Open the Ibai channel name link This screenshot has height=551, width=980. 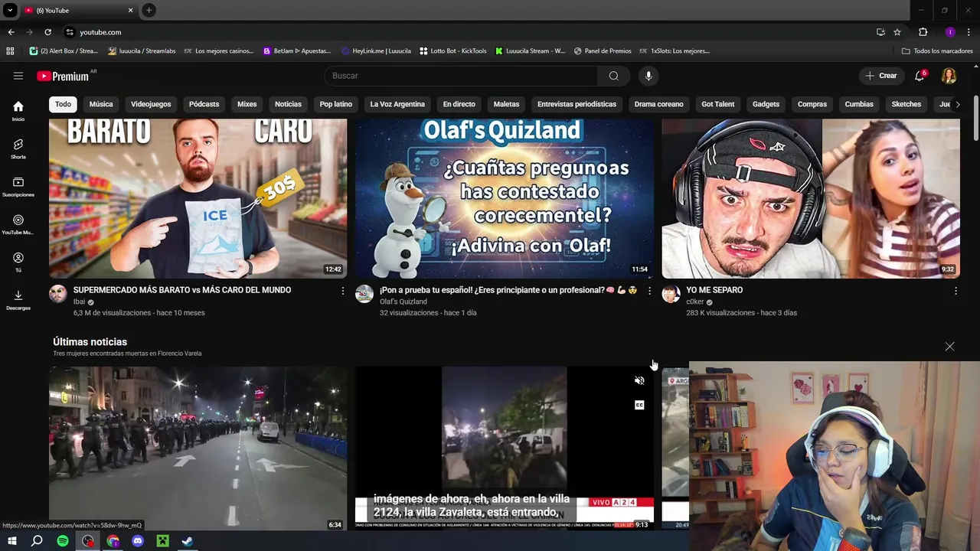pos(79,302)
